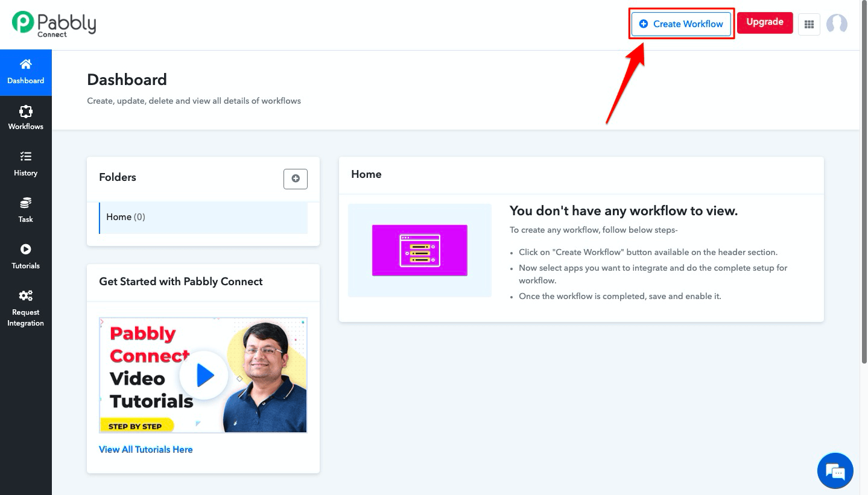This screenshot has height=495, width=868.
Task: Click "You don't have any workflow to view."
Action: pyautogui.click(x=624, y=211)
